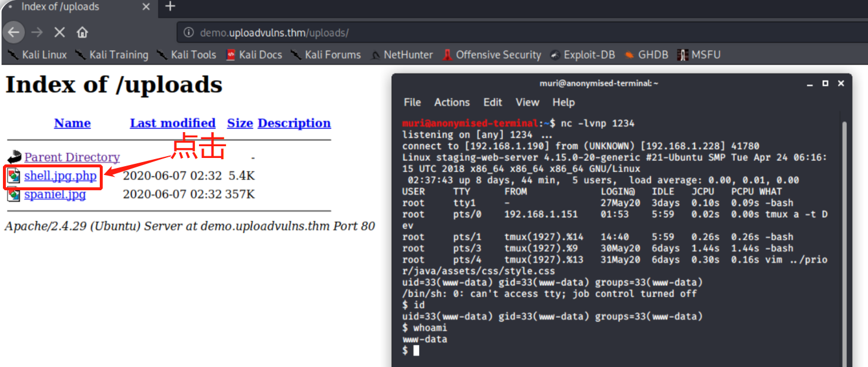Image resolution: width=868 pixels, height=367 pixels.
Task: Sort listing by Description column
Action: coord(294,123)
